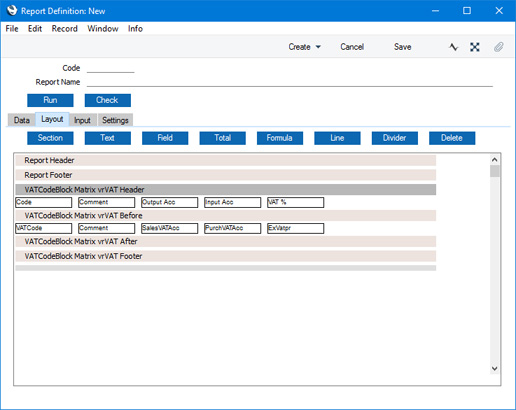This screenshot has height=410, width=516.
Task: Click the Formula button
Action: pos(280,138)
